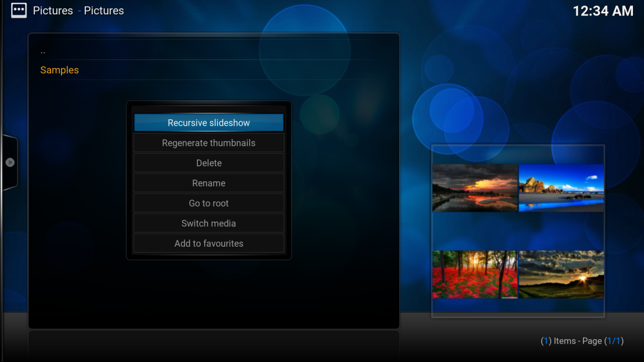The width and height of the screenshot is (644, 362).
Task: Click Switch media in context menu
Action: click(x=209, y=223)
